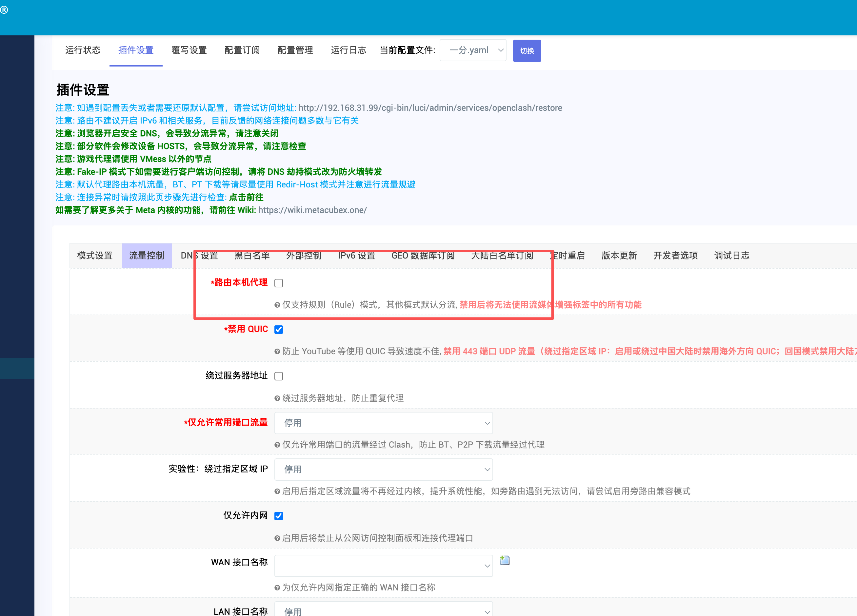This screenshot has height=616, width=857.
Task: Click the 点击前往 link
Action: pos(246,197)
